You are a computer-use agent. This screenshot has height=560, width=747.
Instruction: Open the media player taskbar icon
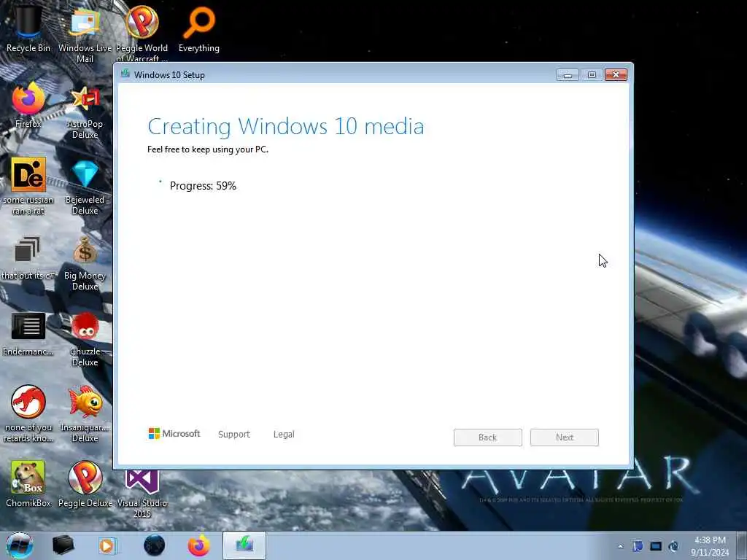point(107,545)
